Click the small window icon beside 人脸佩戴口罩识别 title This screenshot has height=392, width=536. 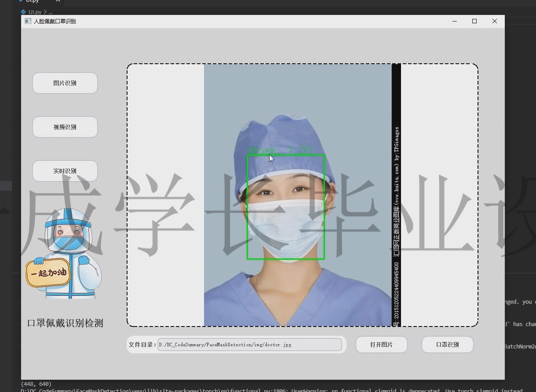click(x=27, y=21)
